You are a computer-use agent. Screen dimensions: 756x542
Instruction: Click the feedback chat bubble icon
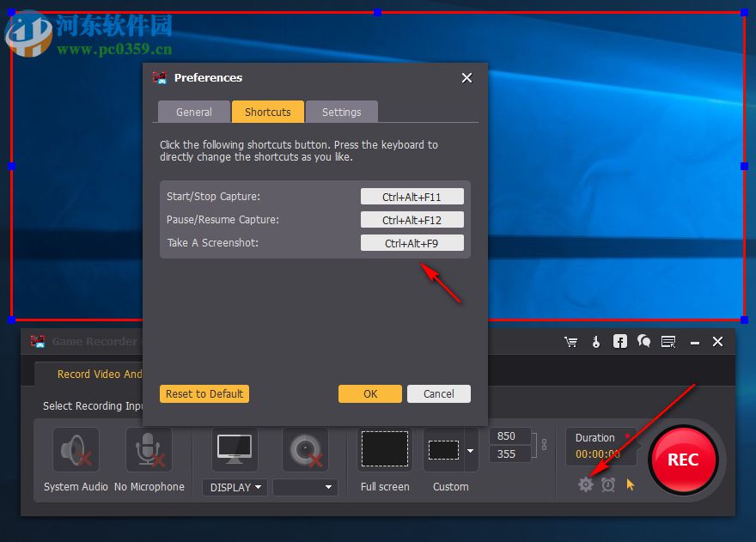pos(643,341)
